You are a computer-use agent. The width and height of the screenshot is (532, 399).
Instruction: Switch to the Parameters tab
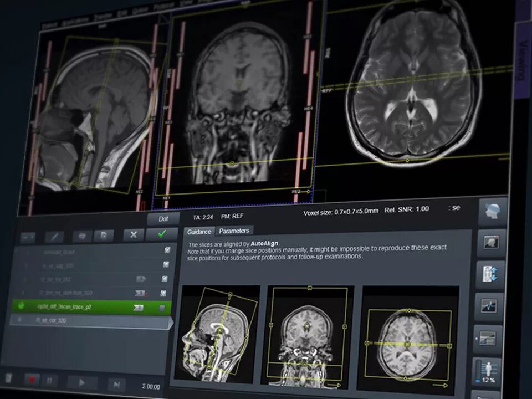tap(234, 231)
